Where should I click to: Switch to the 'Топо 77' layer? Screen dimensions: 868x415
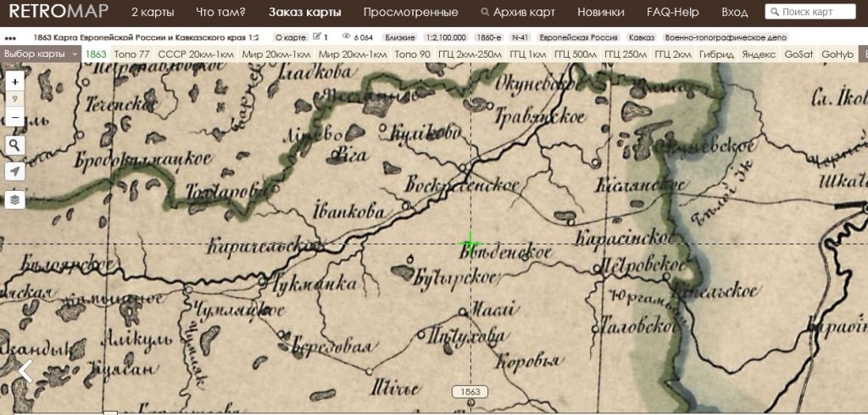pos(131,54)
